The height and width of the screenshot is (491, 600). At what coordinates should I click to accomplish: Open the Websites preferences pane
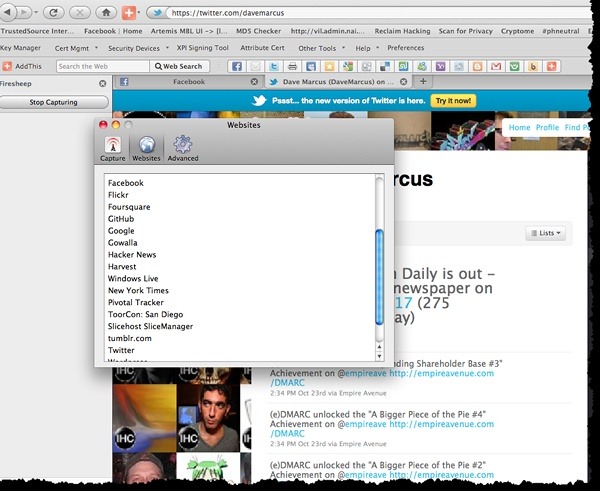click(146, 149)
